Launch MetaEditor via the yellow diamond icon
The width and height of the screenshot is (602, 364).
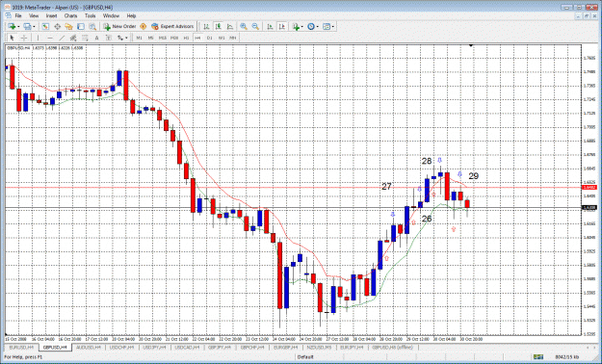click(x=144, y=27)
